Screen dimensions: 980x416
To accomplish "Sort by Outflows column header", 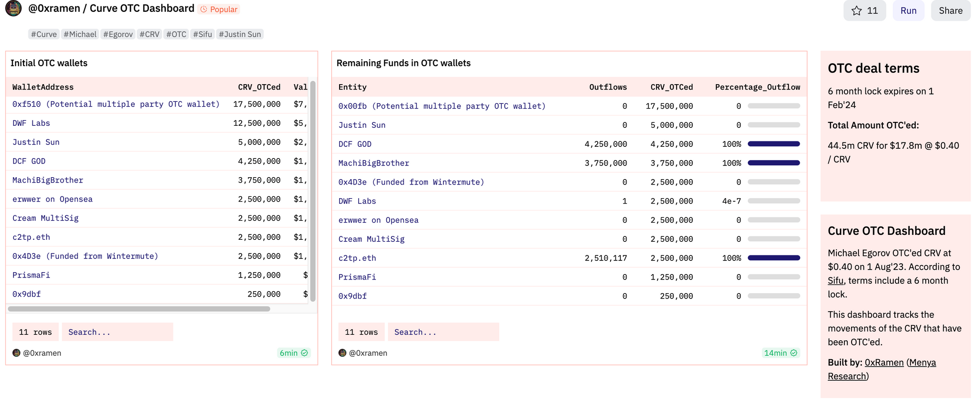I will (608, 87).
